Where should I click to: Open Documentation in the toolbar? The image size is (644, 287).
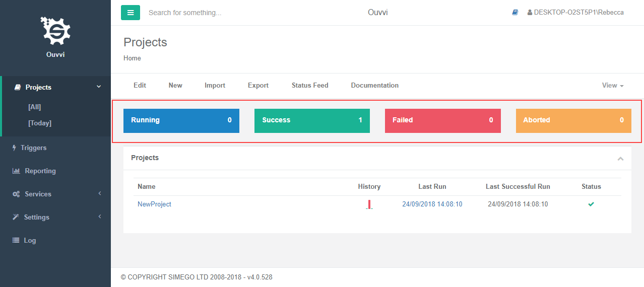(375, 86)
